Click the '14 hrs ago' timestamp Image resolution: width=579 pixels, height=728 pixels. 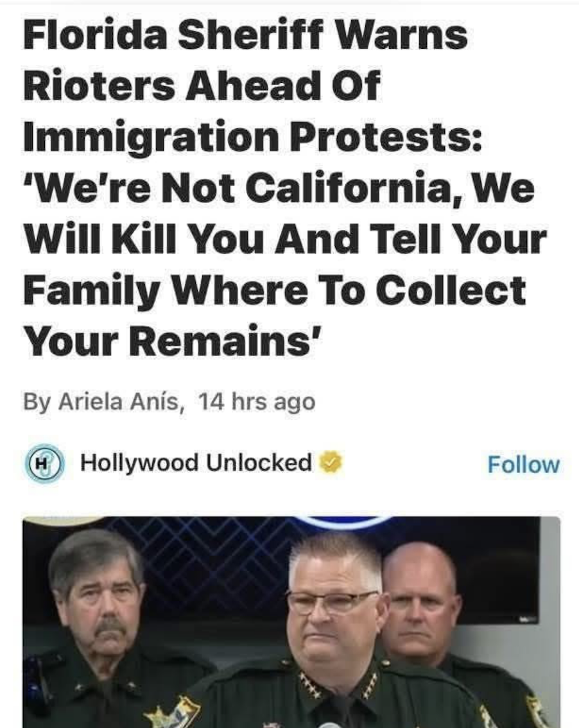257,402
